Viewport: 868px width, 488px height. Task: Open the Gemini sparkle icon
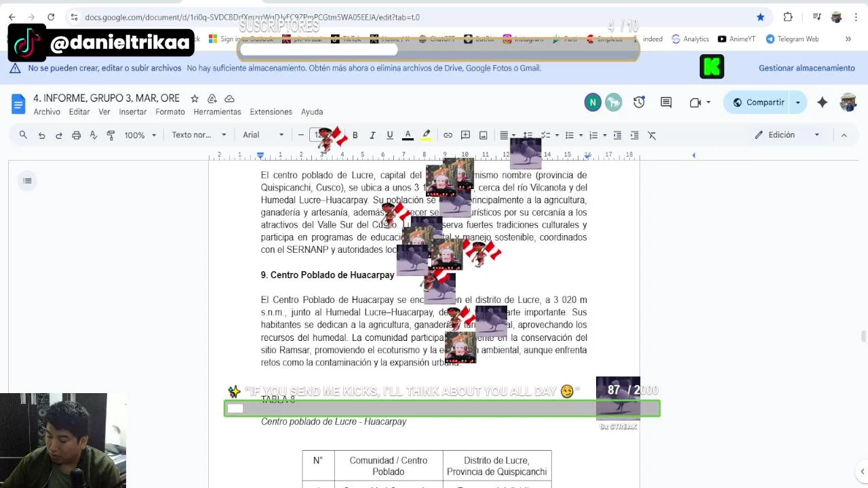(822, 102)
